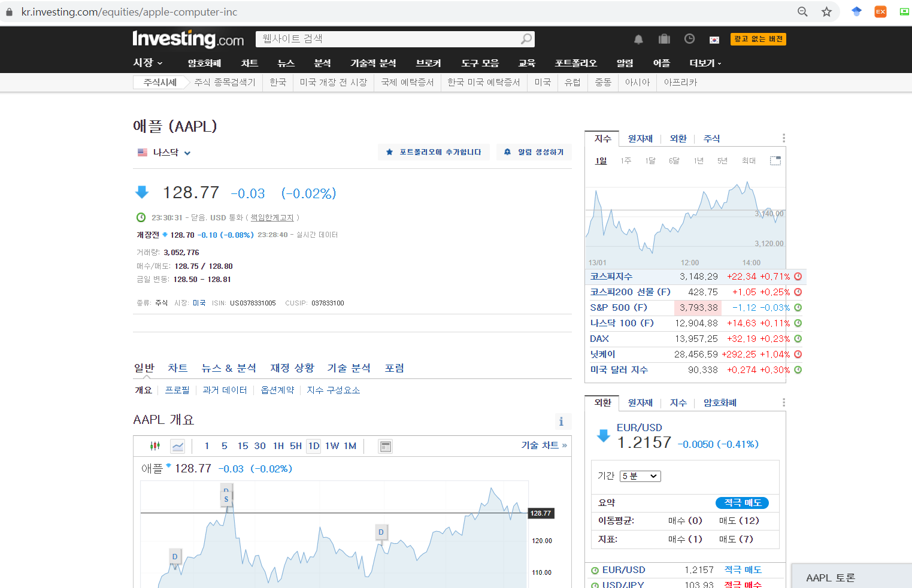Select candlestick chart type icon
Viewport: 912px width, 588px height.
point(155,446)
